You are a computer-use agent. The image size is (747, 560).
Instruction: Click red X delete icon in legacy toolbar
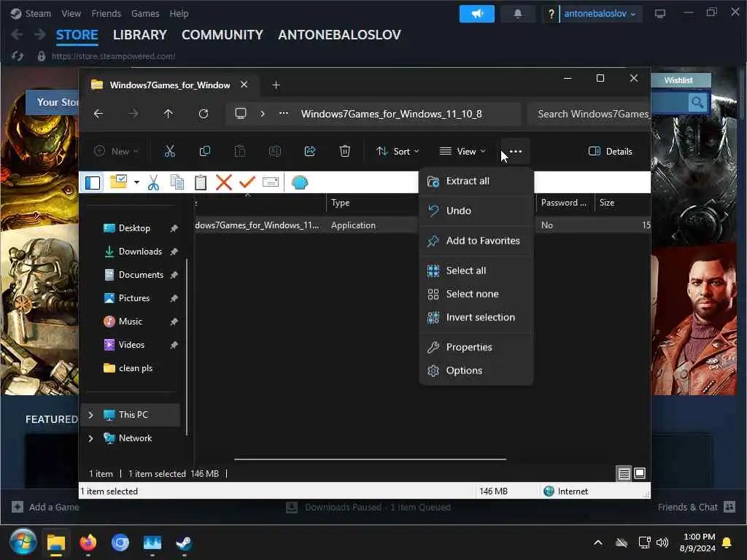tap(223, 182)
